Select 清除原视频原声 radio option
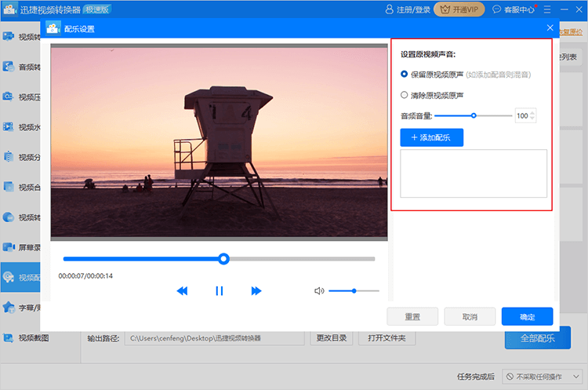Image resolution: width=588 pixels, height=390 pixels. click(404, 95)
